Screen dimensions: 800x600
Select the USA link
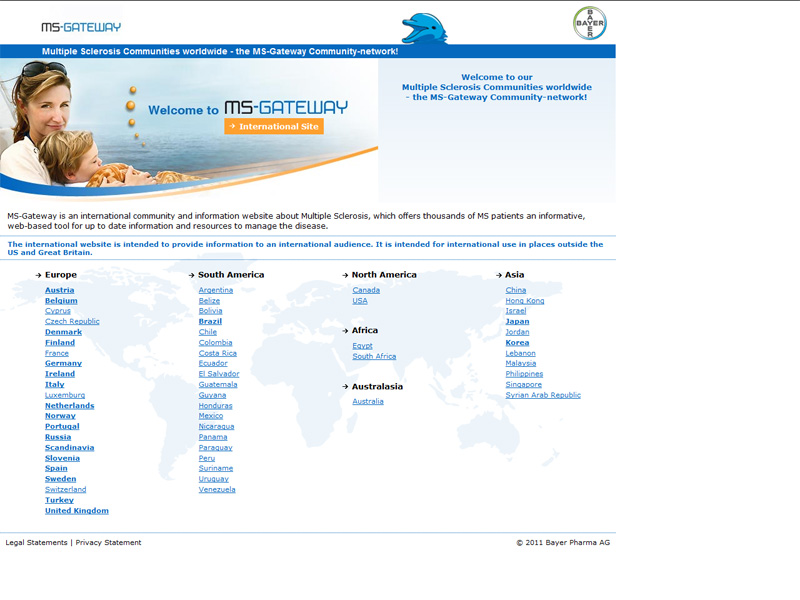click(360, 301)
